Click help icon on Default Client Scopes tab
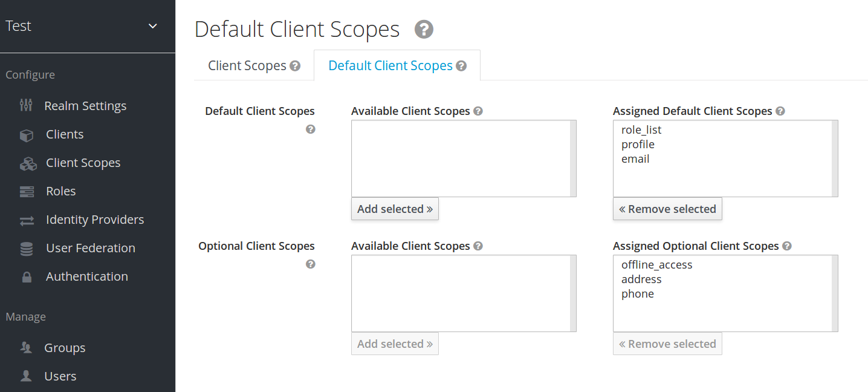868x392 pixels. click(x=461, y=66)
